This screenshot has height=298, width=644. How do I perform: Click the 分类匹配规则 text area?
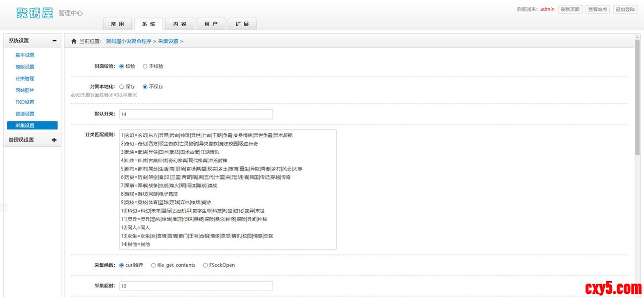tap(228, 189)
